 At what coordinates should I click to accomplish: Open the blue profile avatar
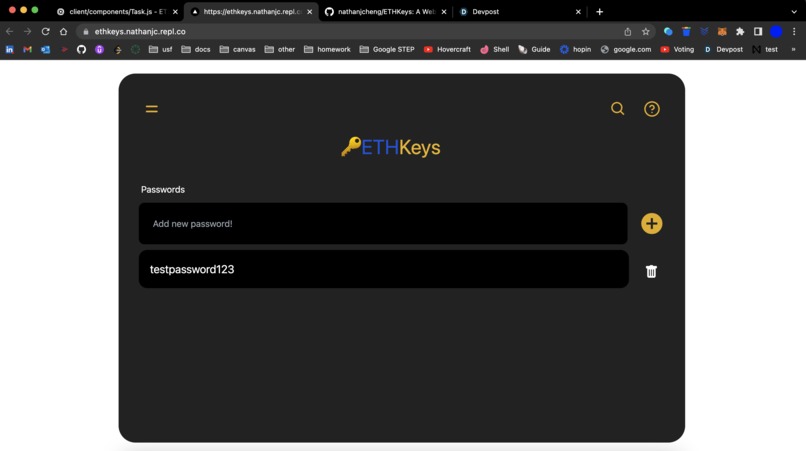pyautogui.click(x=776, y=31)
